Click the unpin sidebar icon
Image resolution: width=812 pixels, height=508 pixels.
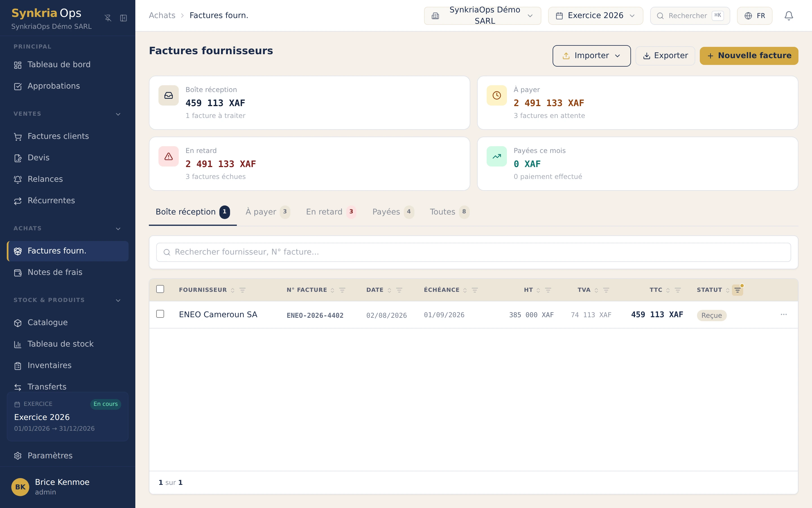[108, 18]
